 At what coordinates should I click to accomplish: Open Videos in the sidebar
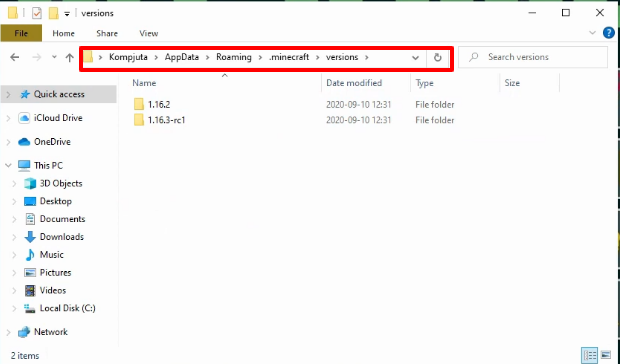pos(53,290)
